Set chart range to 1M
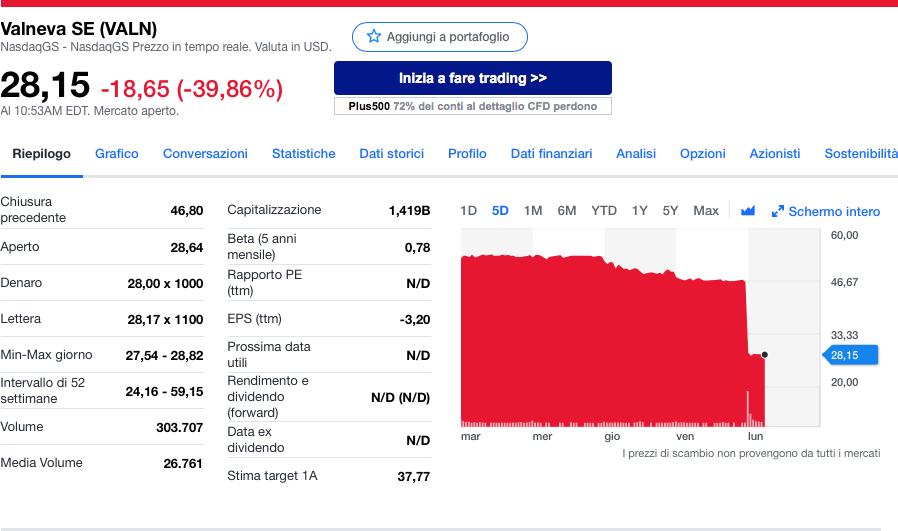Screen dimensions: 898x531 click(x=533, y=211)
